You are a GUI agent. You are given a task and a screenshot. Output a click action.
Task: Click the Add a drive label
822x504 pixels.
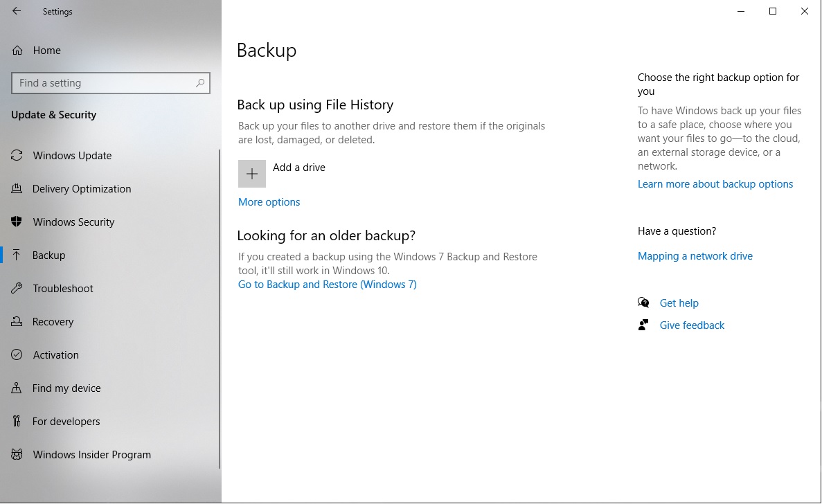pos(298,168)
